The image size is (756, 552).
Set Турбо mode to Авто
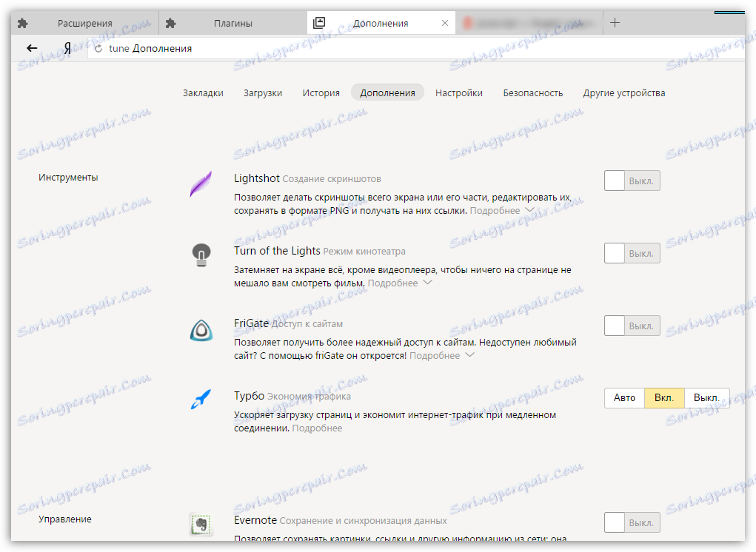pos(624,398)
